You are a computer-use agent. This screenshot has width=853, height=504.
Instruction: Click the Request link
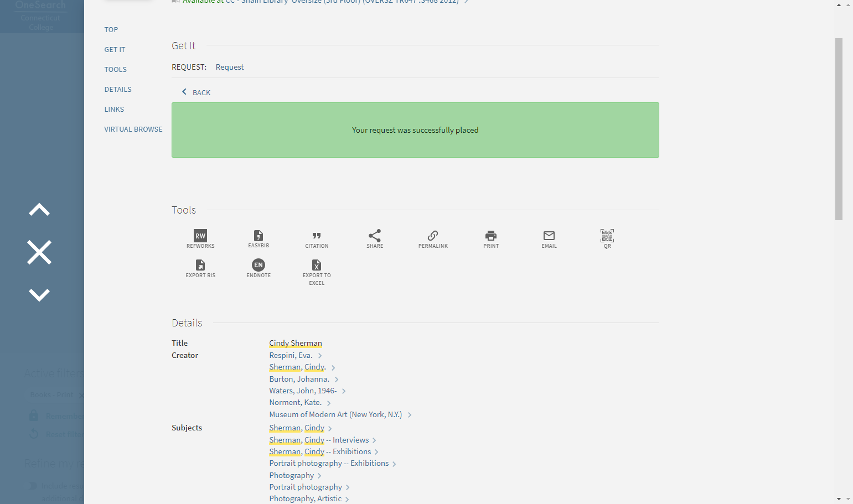click(x=230, y=67)
